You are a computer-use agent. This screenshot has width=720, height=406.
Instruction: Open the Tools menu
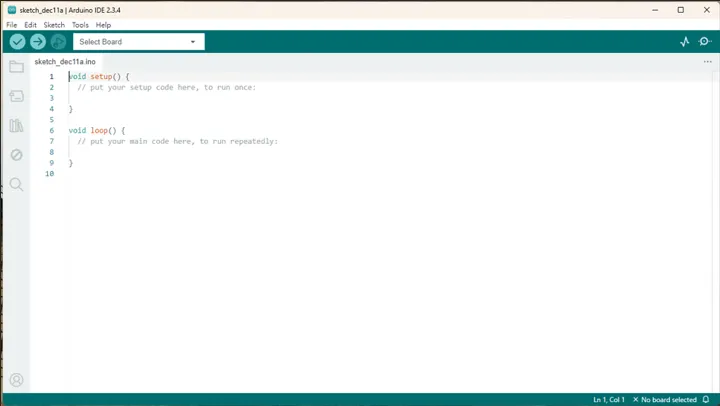coord(80,25)
